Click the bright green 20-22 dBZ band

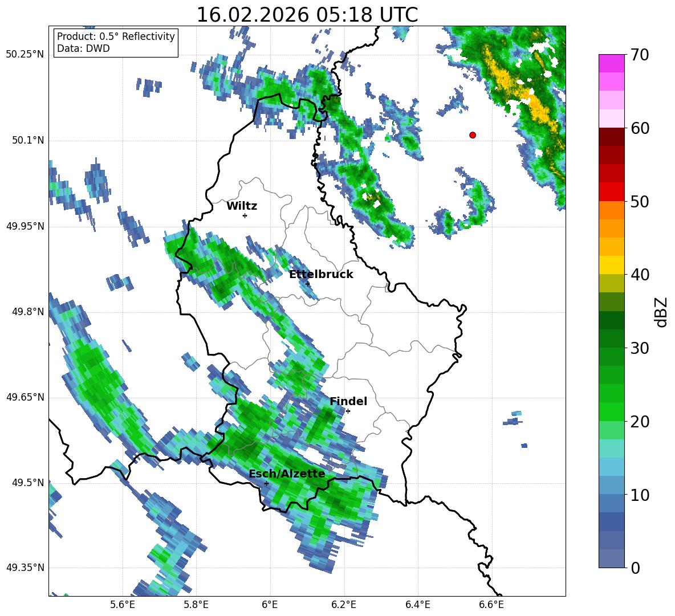tap(611, 411)
